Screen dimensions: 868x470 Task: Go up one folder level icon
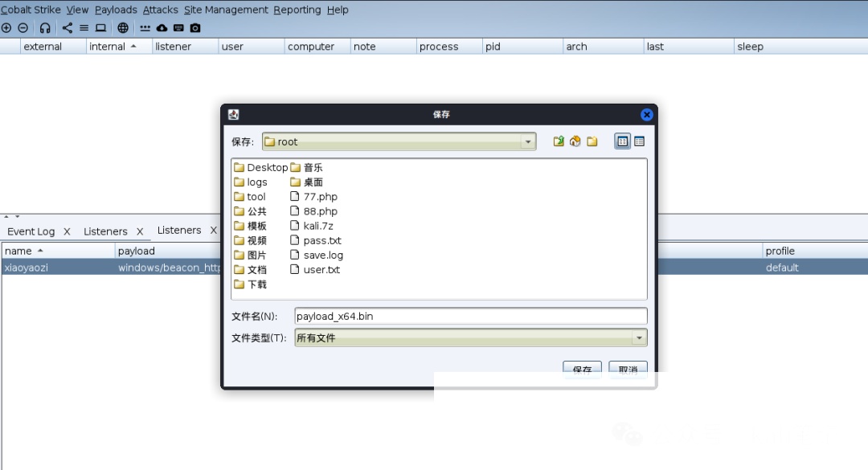point(559,141)
